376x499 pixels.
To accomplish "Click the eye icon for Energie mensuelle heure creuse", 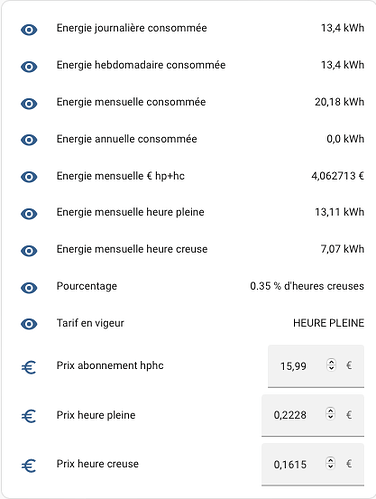I will [29, 251].
